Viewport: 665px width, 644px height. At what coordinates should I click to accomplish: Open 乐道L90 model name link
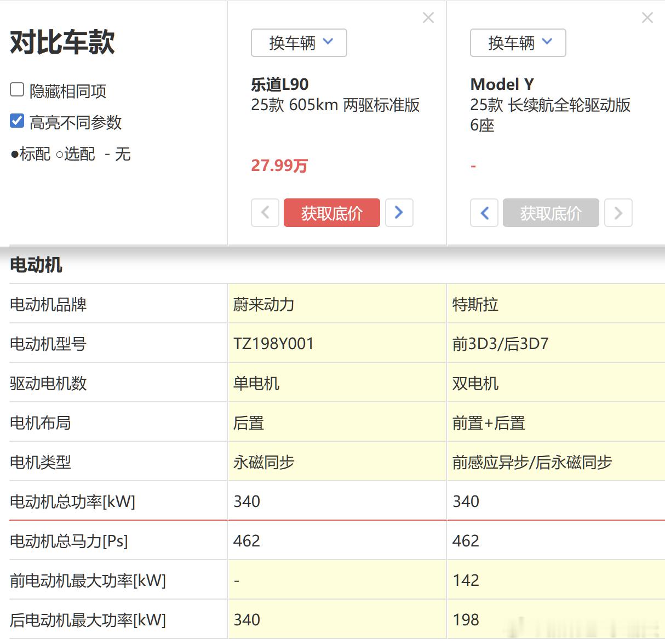[x=280, y=84]
